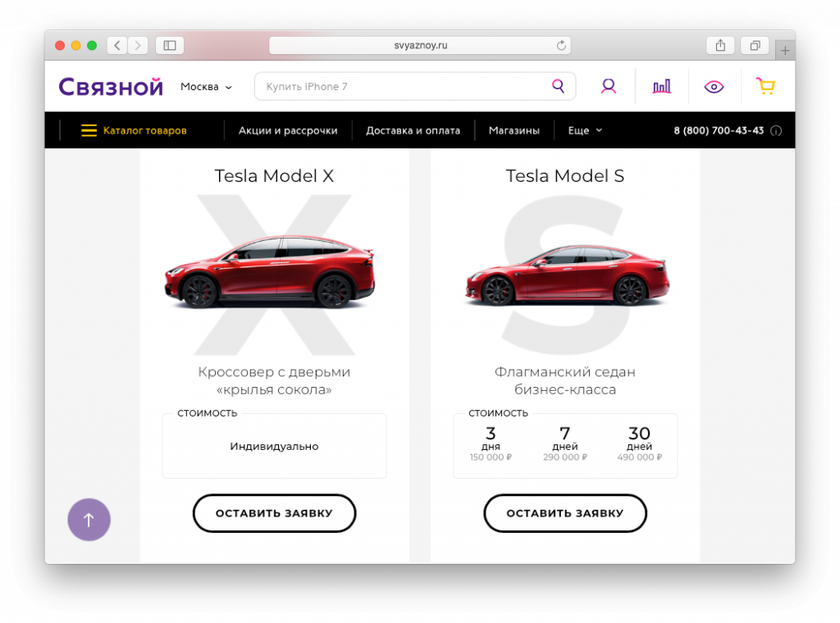Open the Каталог товаров menu
840x623 pixels.
pyautogui.click(x=144, y=130)
